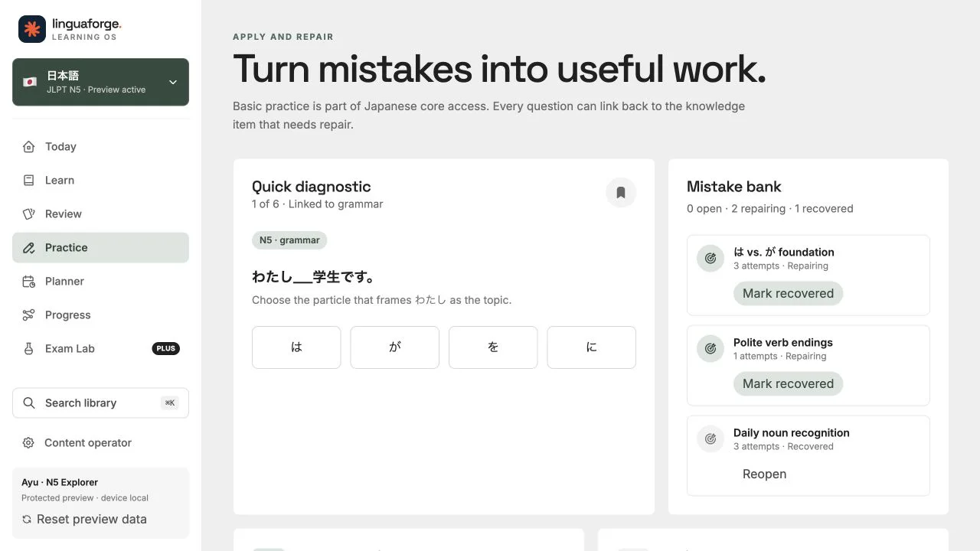The height and width of the screenshot is (551, 980).
Task: Click the Planner calendar icon
Action: pos(29,282)
